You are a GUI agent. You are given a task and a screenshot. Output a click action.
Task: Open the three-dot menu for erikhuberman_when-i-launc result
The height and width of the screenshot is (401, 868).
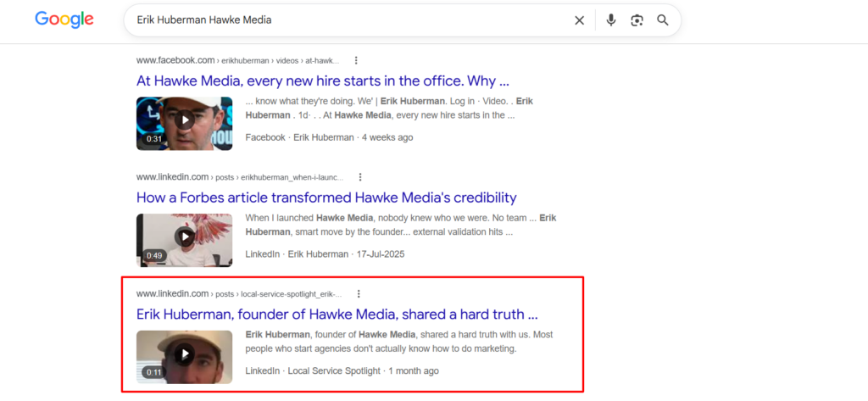pyautogui.click(x=359, y=177)
